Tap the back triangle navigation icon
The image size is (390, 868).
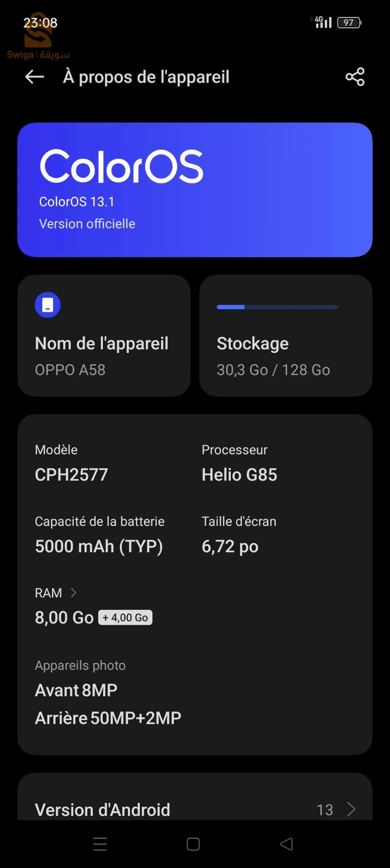pos(287,844)
